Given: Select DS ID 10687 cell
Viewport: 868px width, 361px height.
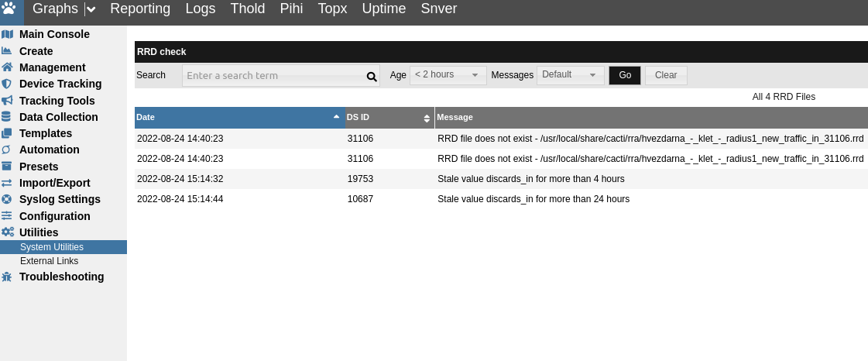Looking at the screenshot, I should [x=360, y=199].
